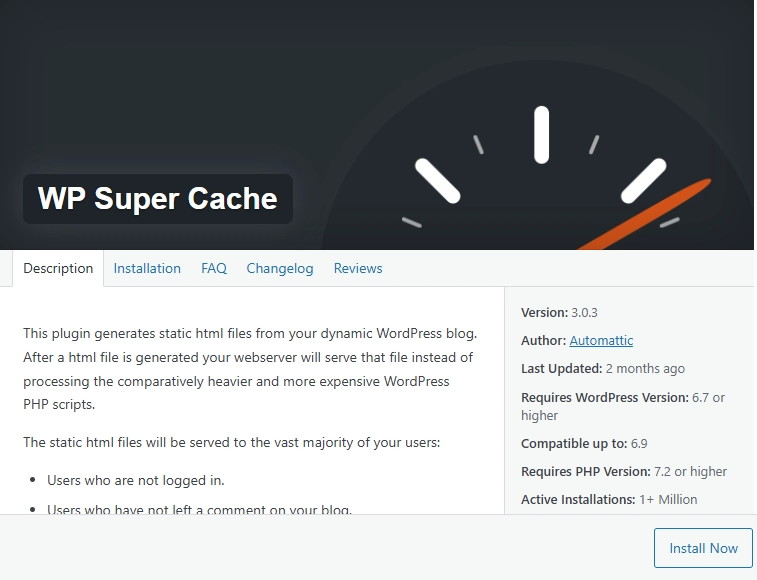This screenshot has height=580, width=757.
Task: Follow the Automattic author link
Action: pyautogui.click(x=601, y=340)
